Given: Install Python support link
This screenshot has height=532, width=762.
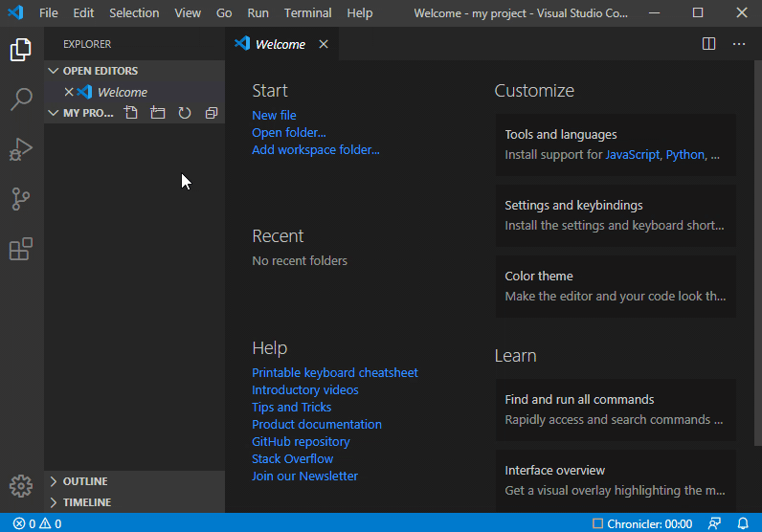Looking at the screenshot, I should point(684,154).
